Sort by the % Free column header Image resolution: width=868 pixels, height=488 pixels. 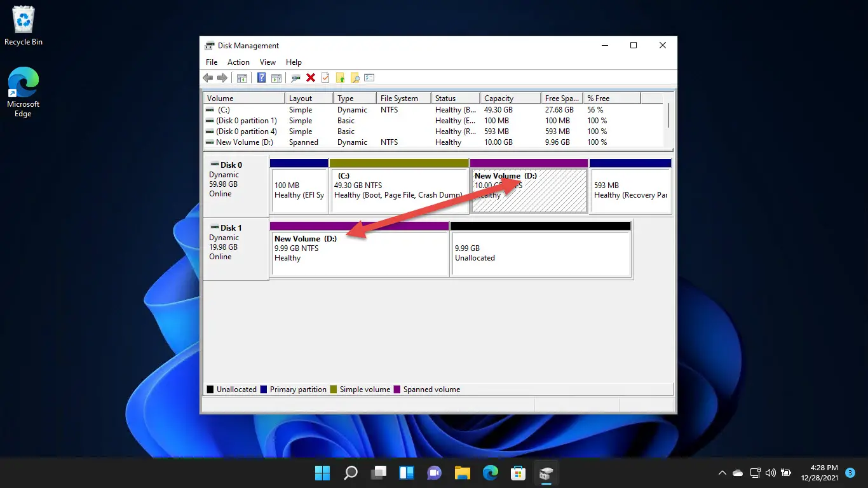click(x=612, y=98)
